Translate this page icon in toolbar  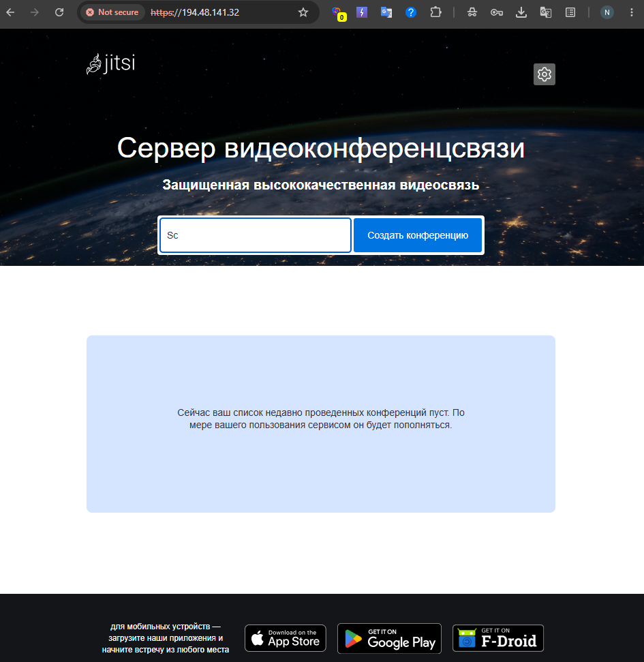(x=546, y=12)
